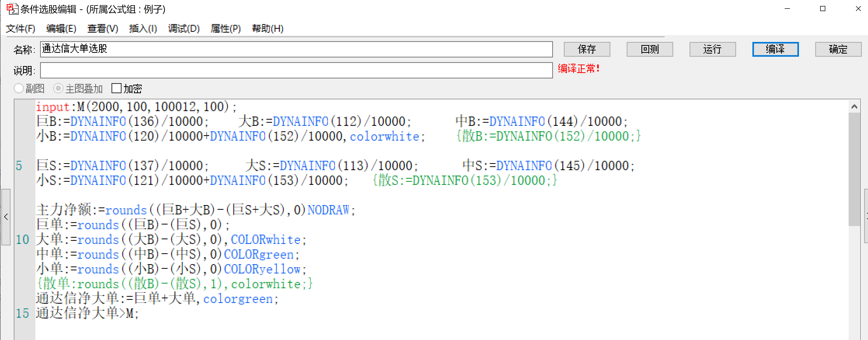Click line number 5 in the gutter
This screenshot has width=868, height=340.
(19, 166)
